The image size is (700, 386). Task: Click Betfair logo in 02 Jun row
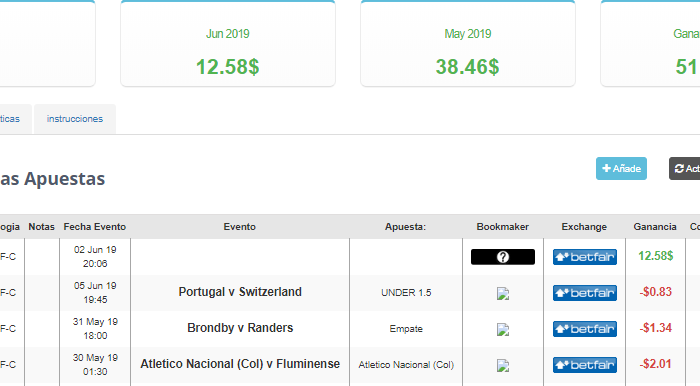(585, 257)
